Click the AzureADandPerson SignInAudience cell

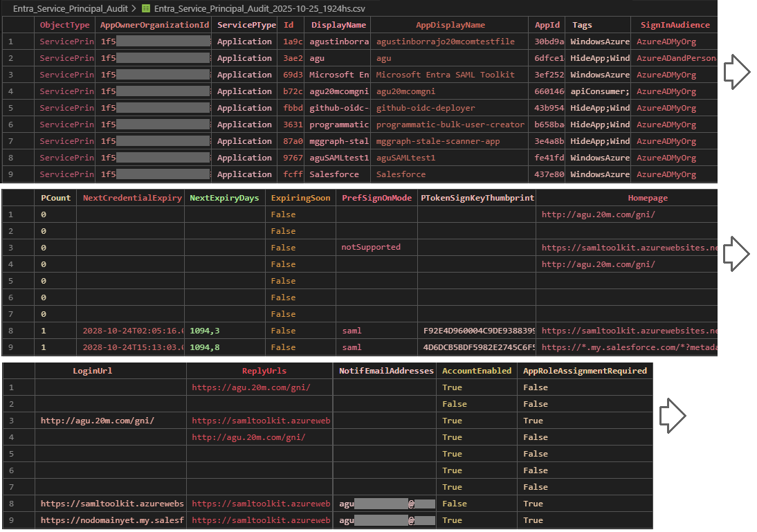[x=675, y=58]
